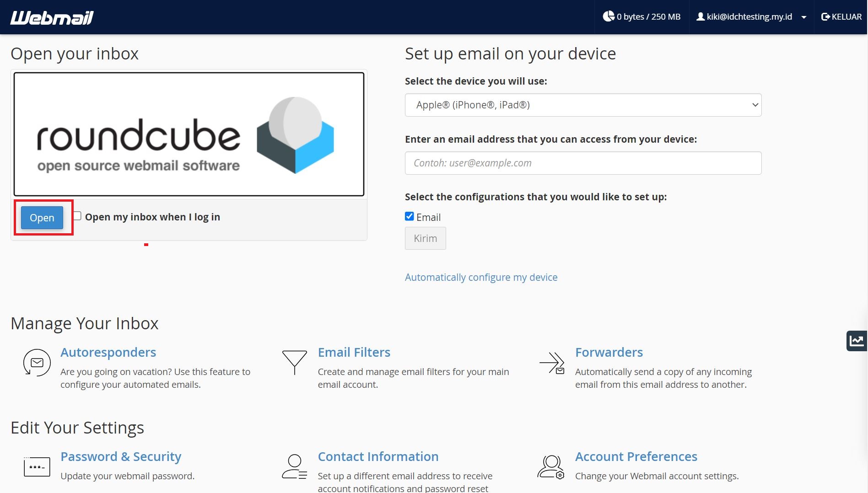Click the statistics chart icon on right edge

tap(857, 340)
